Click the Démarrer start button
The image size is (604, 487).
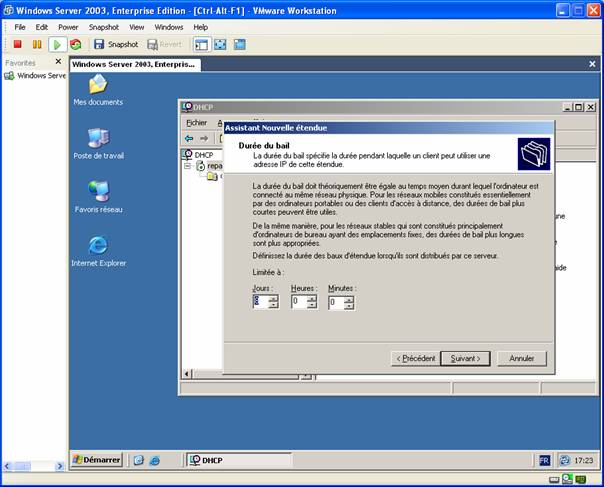[x=97, y=460]
